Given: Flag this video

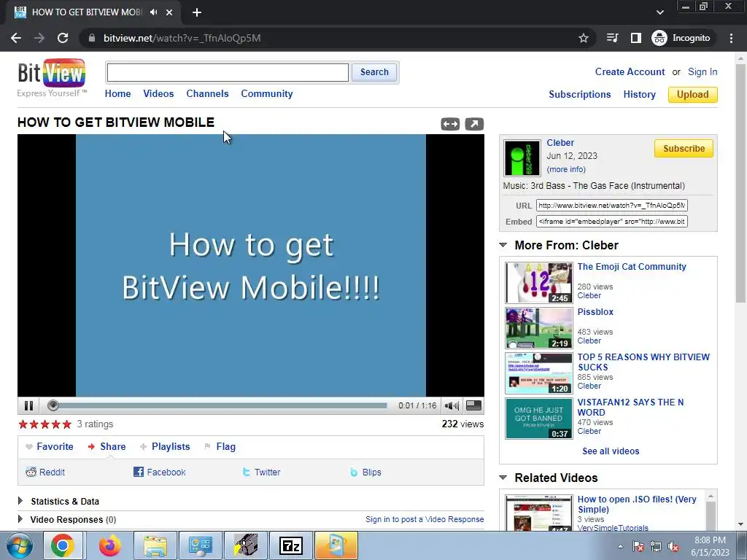Looking at the screenshot, I should (x=220, y=447).
